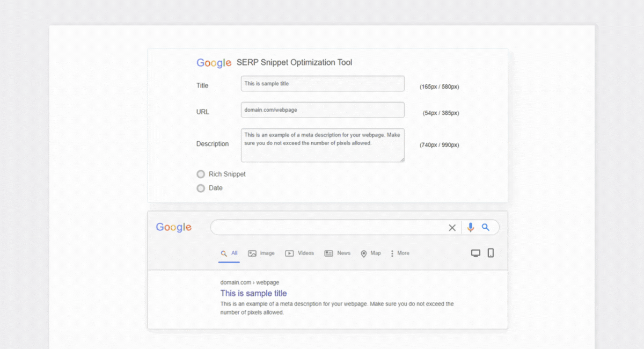This screenshot has height=349, width=644.
Task: Switch to mobile preview icon
Action: click(491, 253)
